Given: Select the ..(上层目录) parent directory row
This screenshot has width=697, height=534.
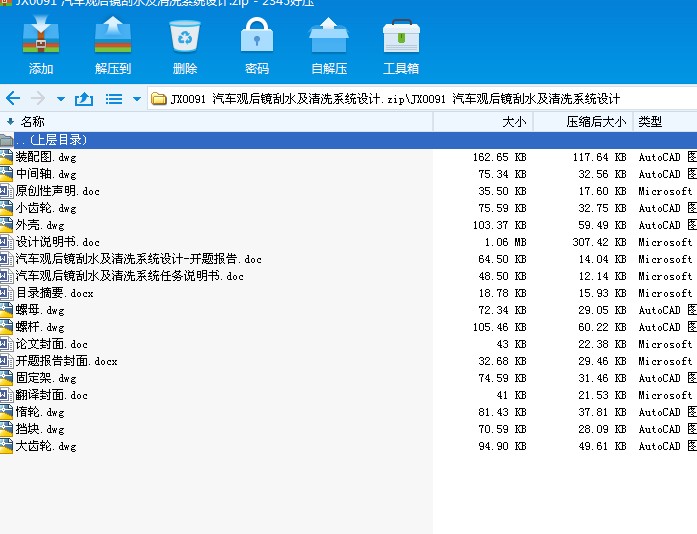Looking at the screenshot, I should (50, 140).
